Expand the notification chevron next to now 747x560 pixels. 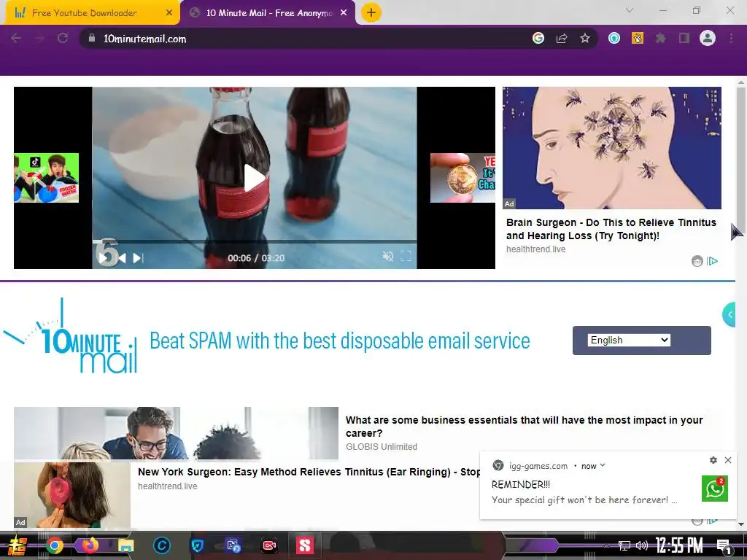coord(603,465)
